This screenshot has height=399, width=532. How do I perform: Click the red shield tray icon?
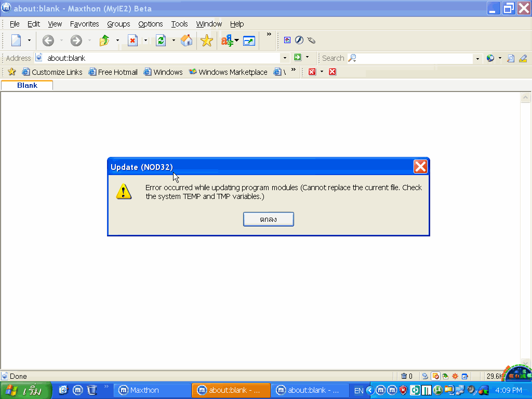403,390
